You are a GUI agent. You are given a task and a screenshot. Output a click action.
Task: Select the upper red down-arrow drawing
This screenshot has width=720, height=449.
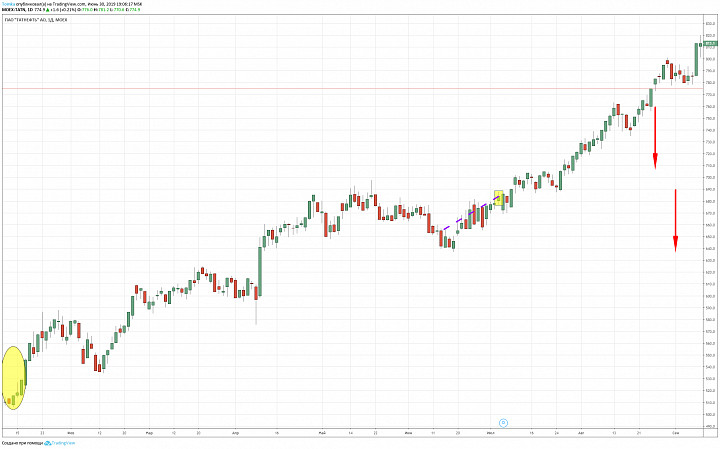coord(656,135)
